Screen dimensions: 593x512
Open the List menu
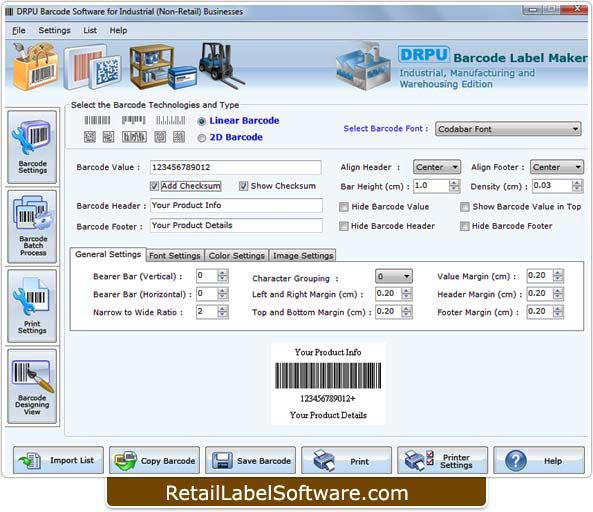(90, 30)
